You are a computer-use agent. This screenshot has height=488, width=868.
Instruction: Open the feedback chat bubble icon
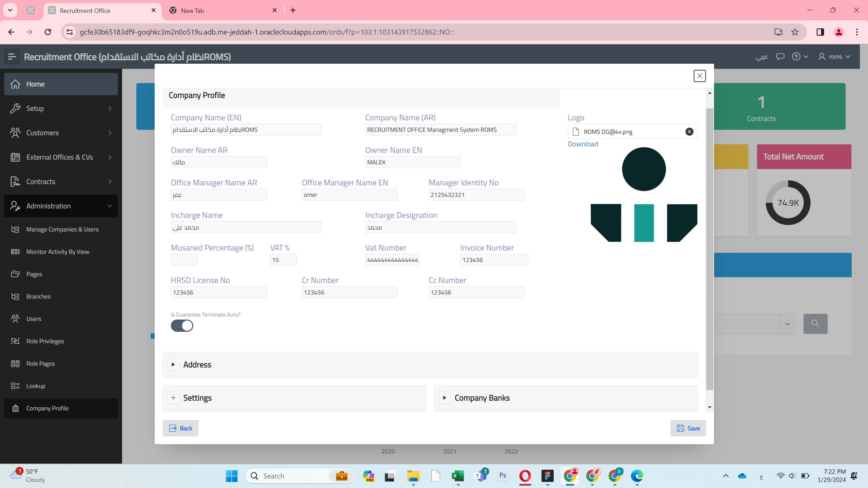tap(780, 57)
